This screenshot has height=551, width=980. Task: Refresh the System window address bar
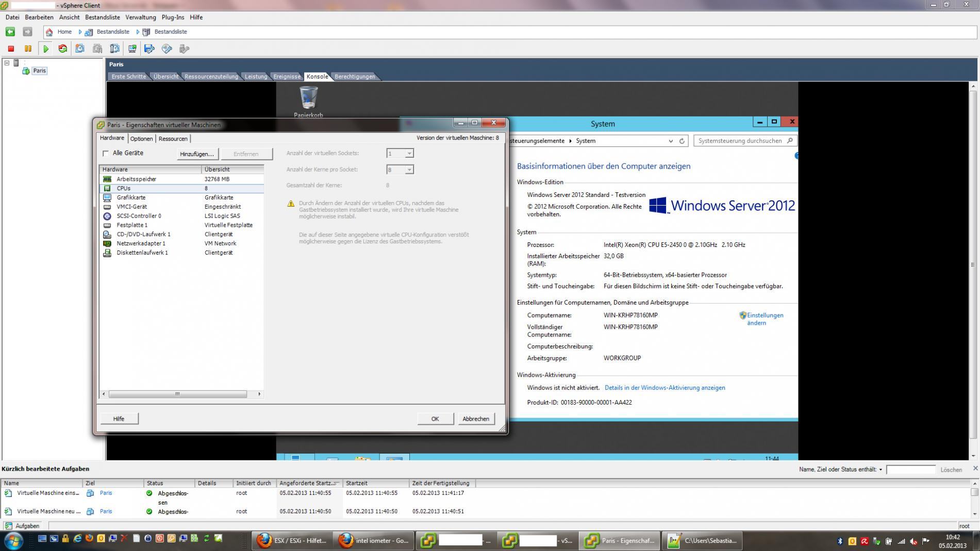pos(682,141)
